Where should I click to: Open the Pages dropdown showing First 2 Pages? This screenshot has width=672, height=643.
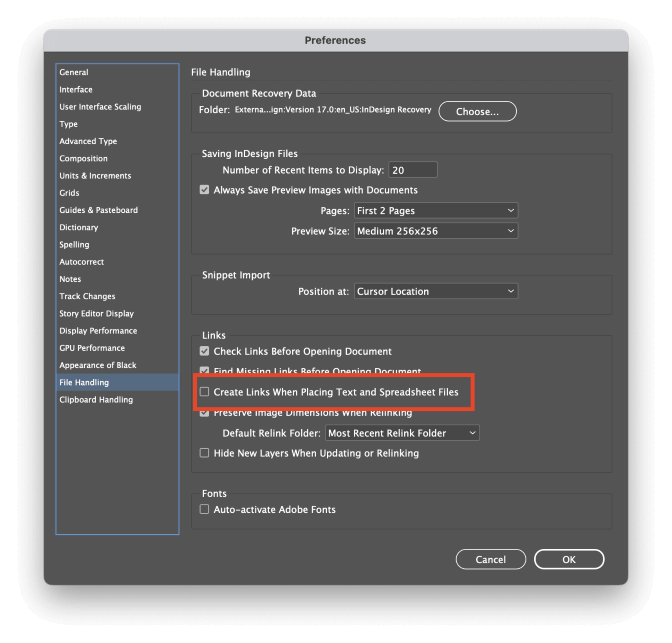coord(436,211)
